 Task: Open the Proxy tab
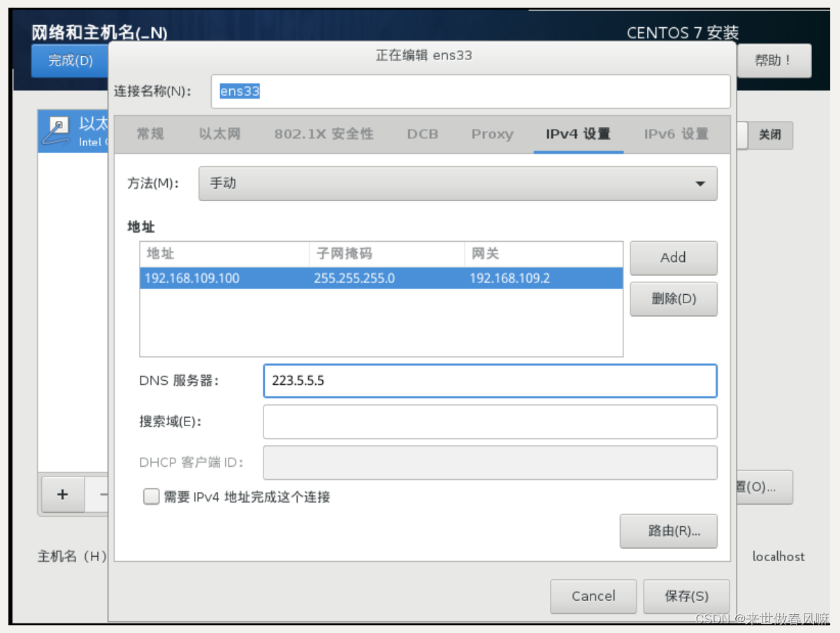click(492, 134)
